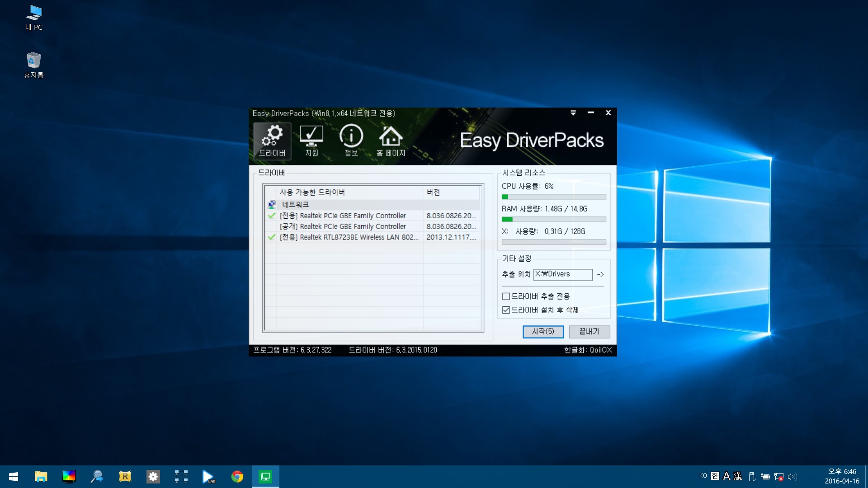Viewport: 868px width, 488px height.
Task: Open File Explorer from taskbar
Action: (x=41, y=477)
